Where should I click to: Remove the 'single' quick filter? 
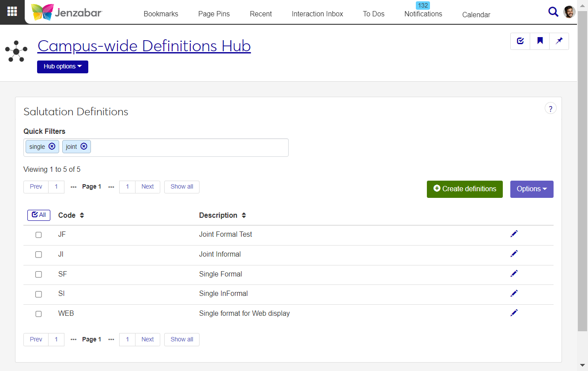click(x=52, y=147)
